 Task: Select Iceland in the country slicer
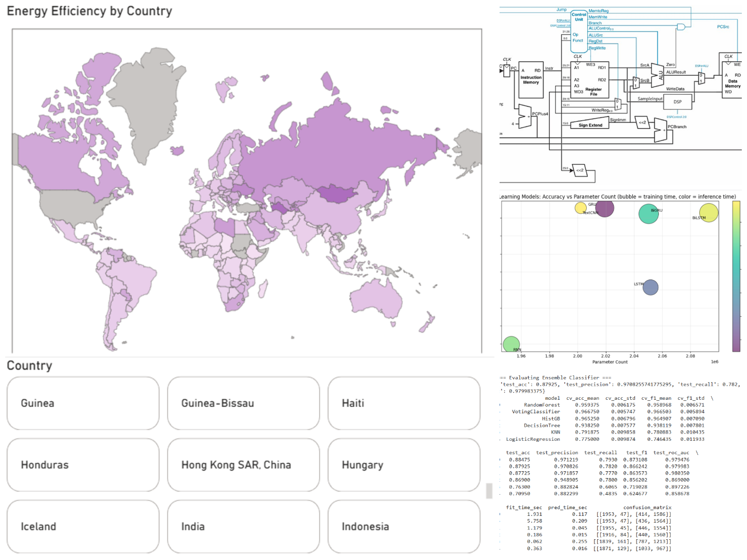[x=83, y=527]
